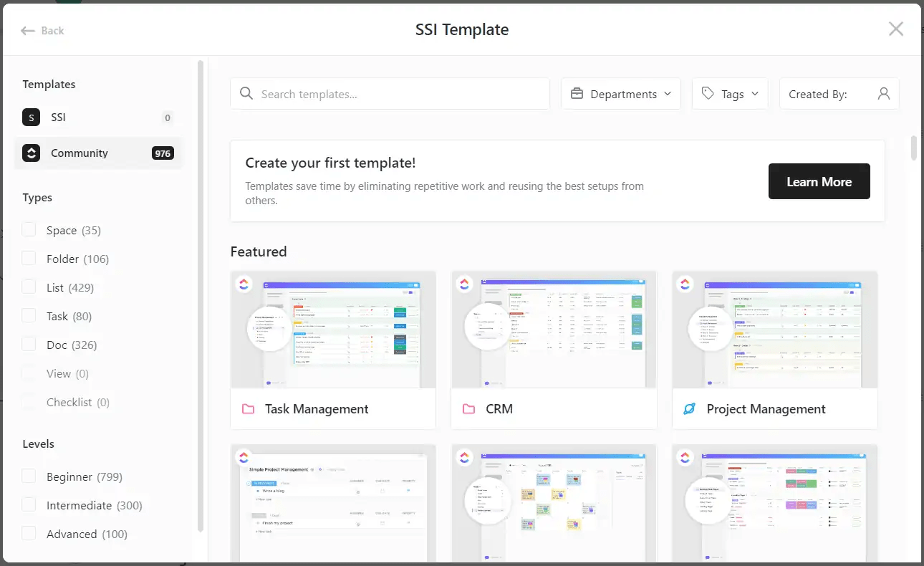Click the Community templates refresh icon
The image size is (924, 566).
click(30, 153)
